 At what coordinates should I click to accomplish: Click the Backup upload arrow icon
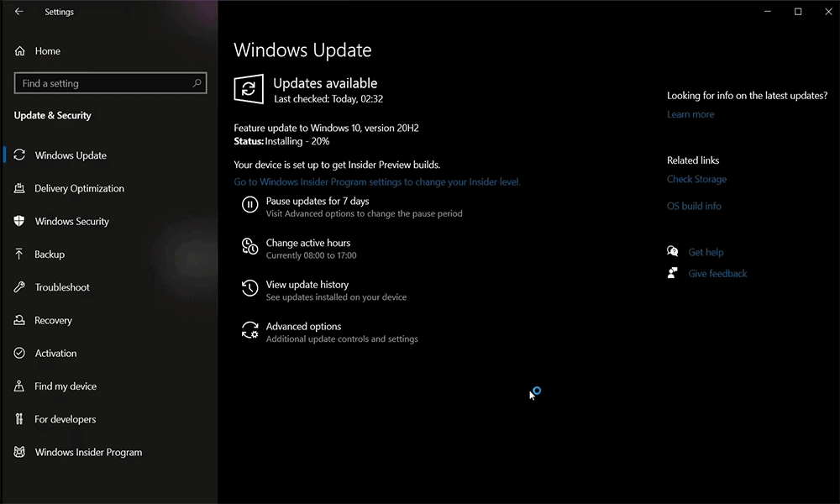(19, 254)
